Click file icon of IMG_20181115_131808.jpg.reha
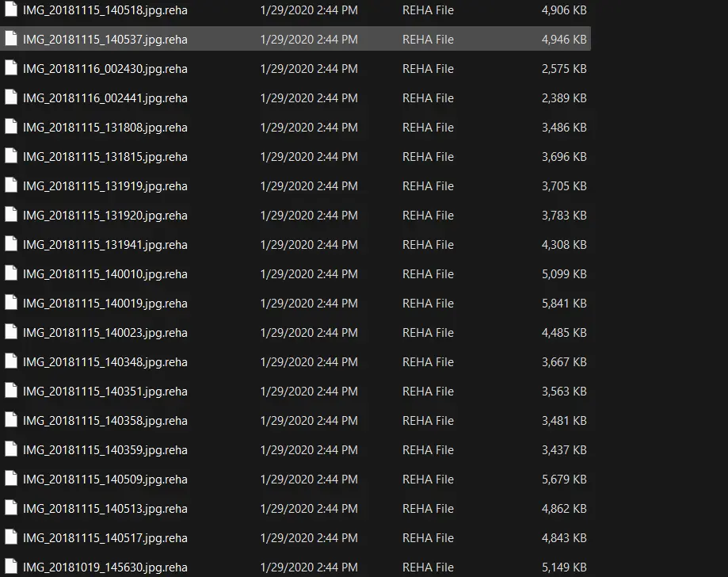This screenshot has height=577, width=728. click(11, 126)
